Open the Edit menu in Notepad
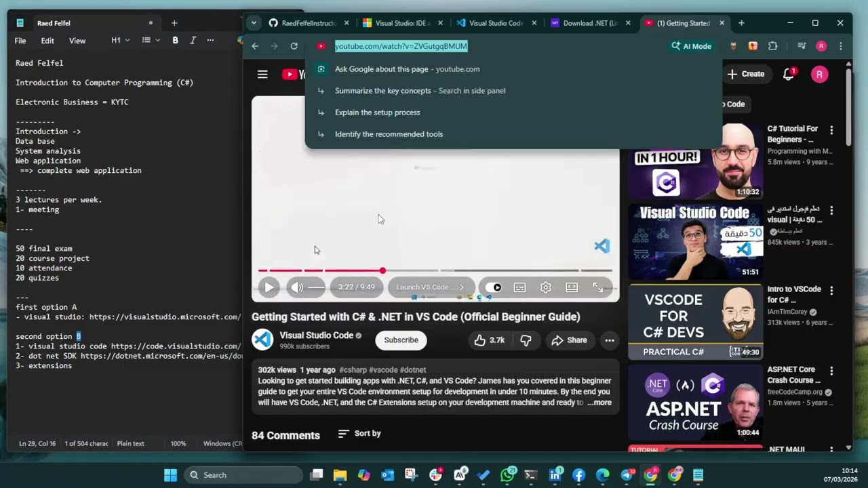This screenshot has height=488, width=868. pos(47,41)
